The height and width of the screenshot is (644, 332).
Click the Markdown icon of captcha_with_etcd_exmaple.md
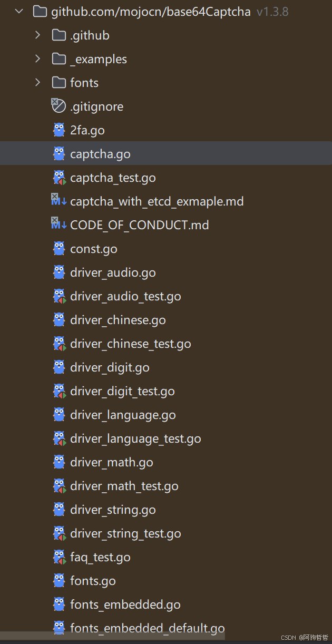(x=58, y=200)
